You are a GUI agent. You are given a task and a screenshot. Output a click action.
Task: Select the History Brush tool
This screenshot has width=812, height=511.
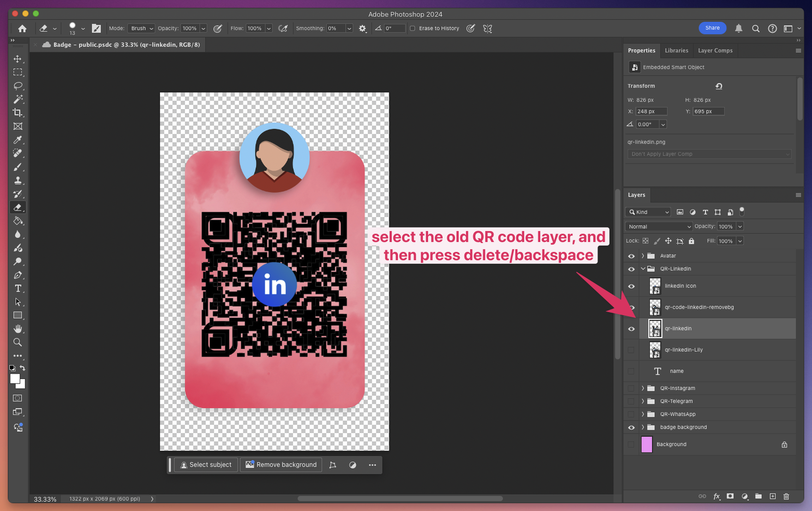[x=18, y=194]
